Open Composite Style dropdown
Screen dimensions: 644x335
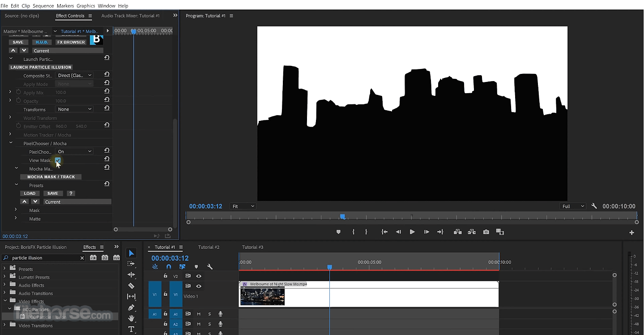click(x=74, y=75)
